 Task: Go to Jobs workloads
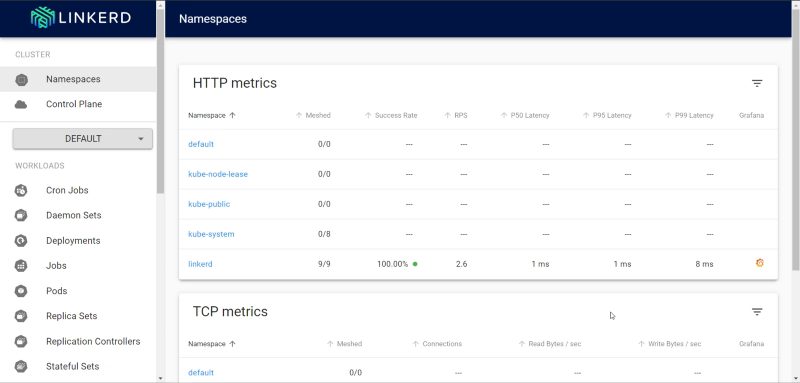78,266
